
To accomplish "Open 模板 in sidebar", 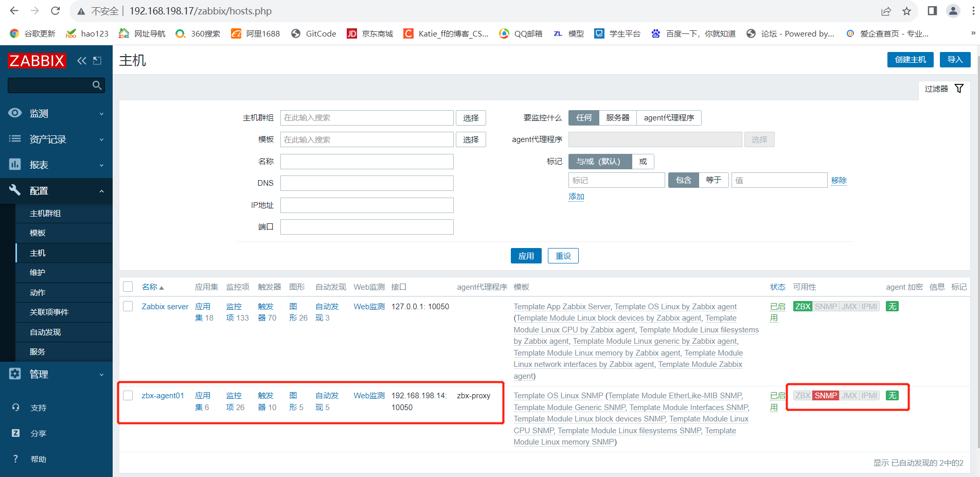I will pyautogui.click(x=64, y=233).
